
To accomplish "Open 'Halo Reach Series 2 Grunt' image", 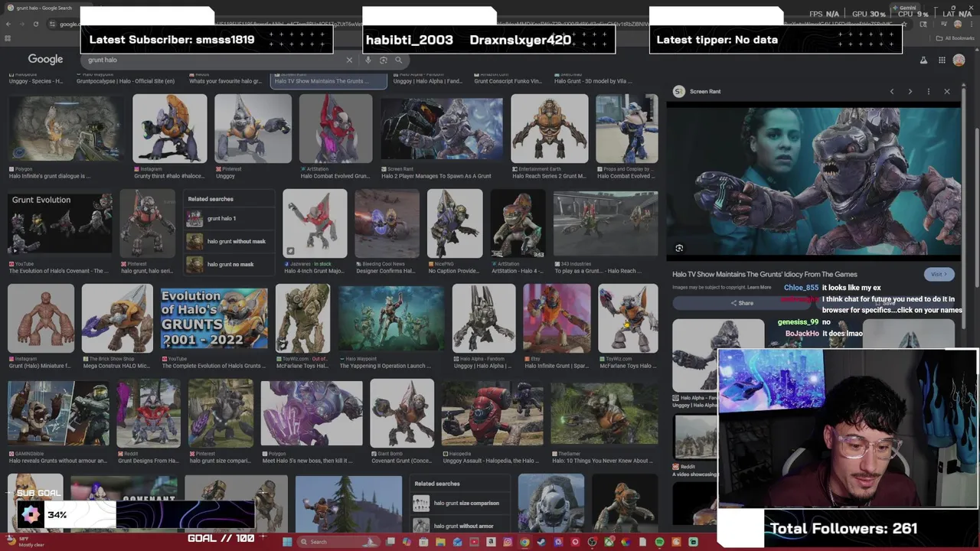I will [x=549, y=129].
